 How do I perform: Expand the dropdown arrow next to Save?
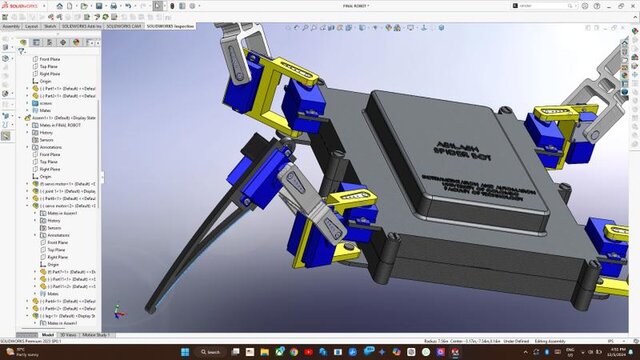(x=105, y=6)
